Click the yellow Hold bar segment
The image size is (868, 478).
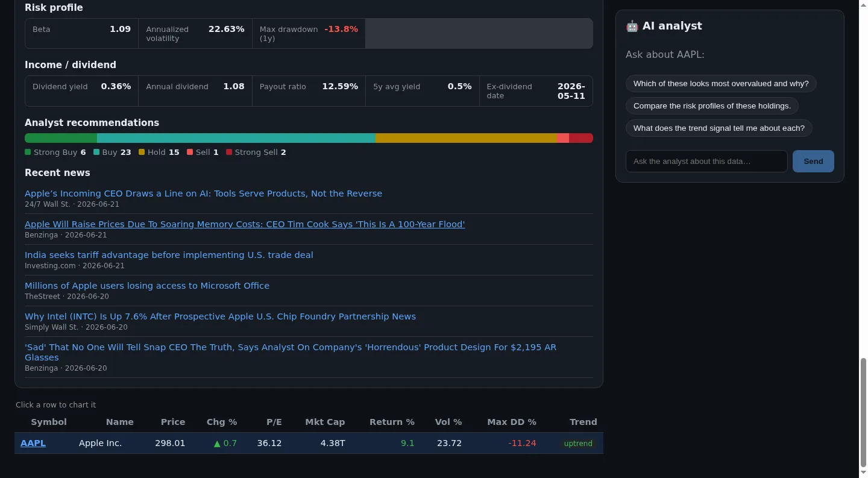466,138
